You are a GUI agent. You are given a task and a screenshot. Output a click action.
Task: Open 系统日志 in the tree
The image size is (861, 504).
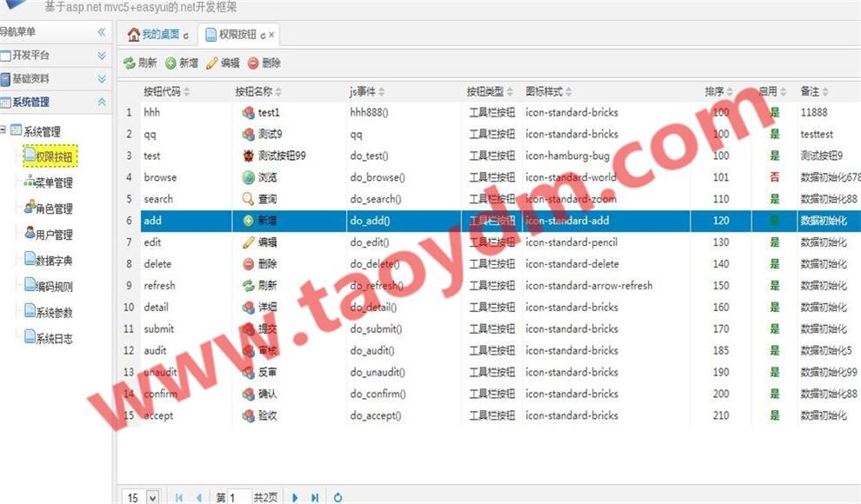[x=49, y=338]
